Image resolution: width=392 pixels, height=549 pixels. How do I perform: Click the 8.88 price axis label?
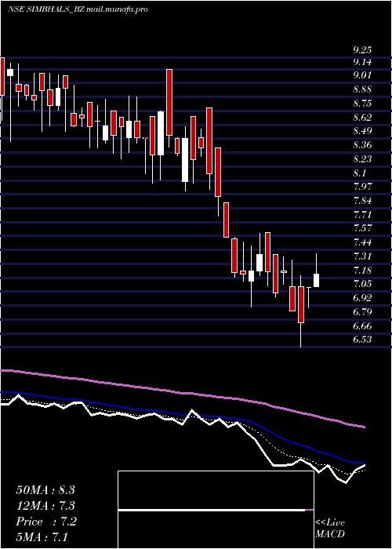[362, 89]
